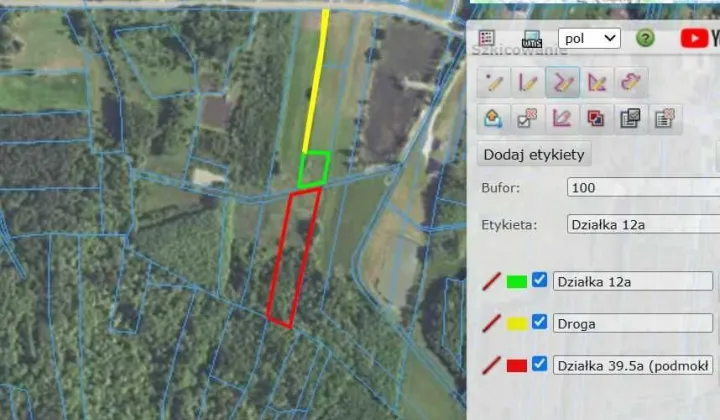The width and height of the screenshot is (720, 420).
Task: Click the Dodaj etykiety button
Action: click(534, 155)
